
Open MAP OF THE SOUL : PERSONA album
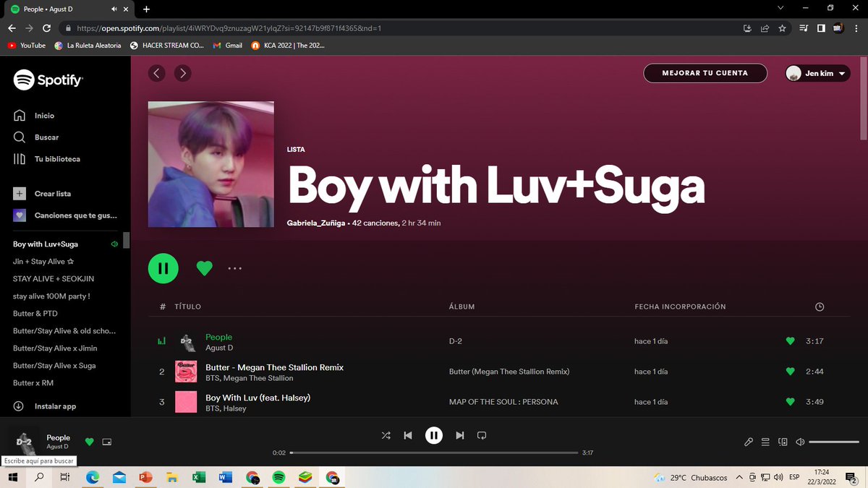503,402
